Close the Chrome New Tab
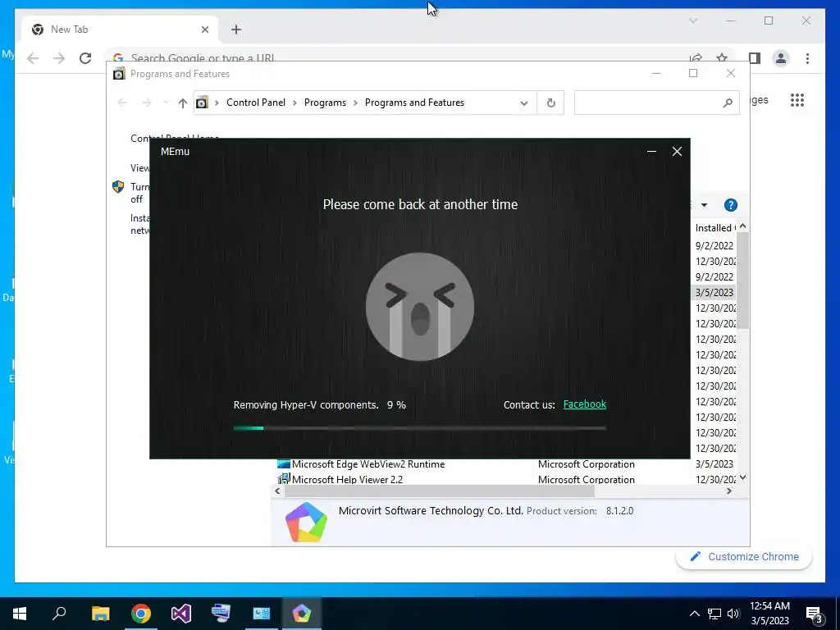 coord(204,30)
